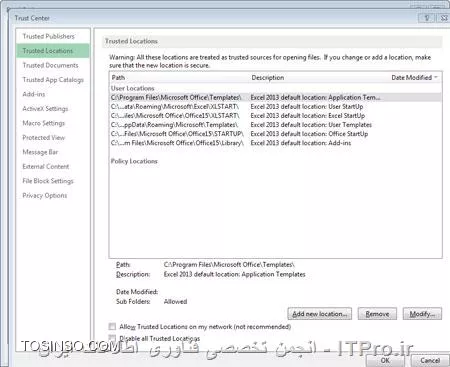Sort by the Path column header
Screen dimensions: 450x367
[x=118, y=77]
